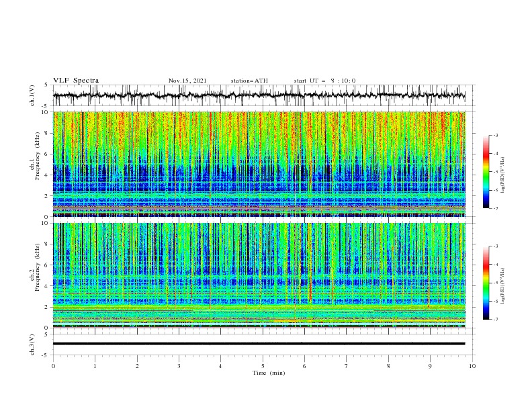
Task: Select the upper 'log(PSD)(V²/Hz)' colorbar label
Action: (503, 175)
